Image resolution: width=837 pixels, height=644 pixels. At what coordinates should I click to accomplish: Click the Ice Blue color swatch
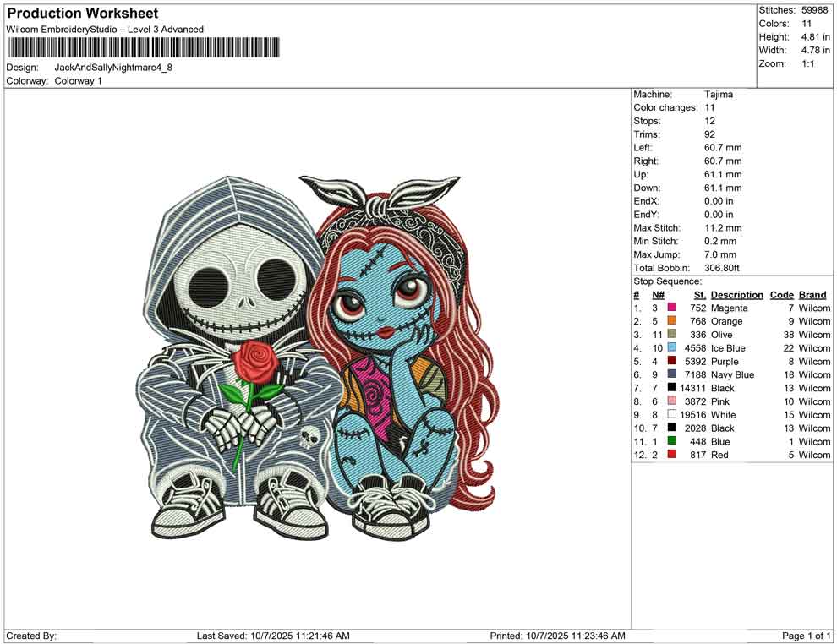click(x=671, y=347)
